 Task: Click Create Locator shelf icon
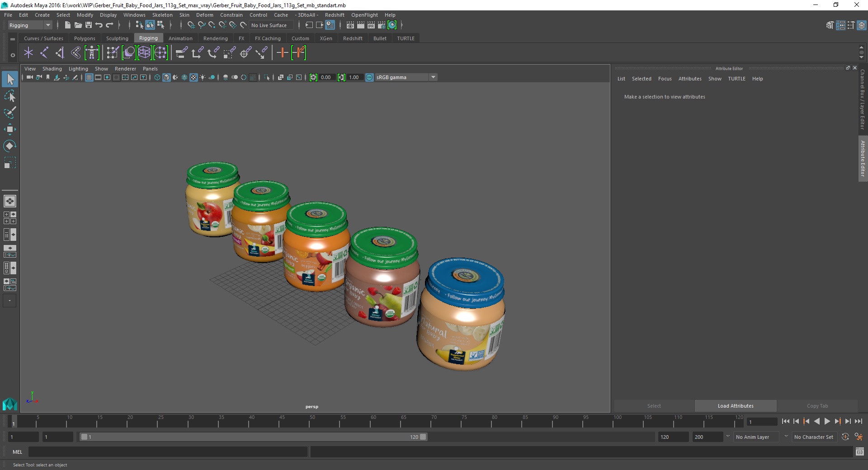(28, 53)
